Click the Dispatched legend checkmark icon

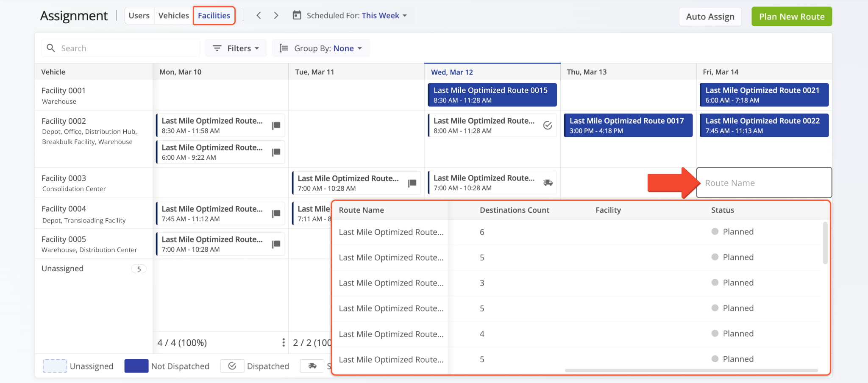click(232, 366)
